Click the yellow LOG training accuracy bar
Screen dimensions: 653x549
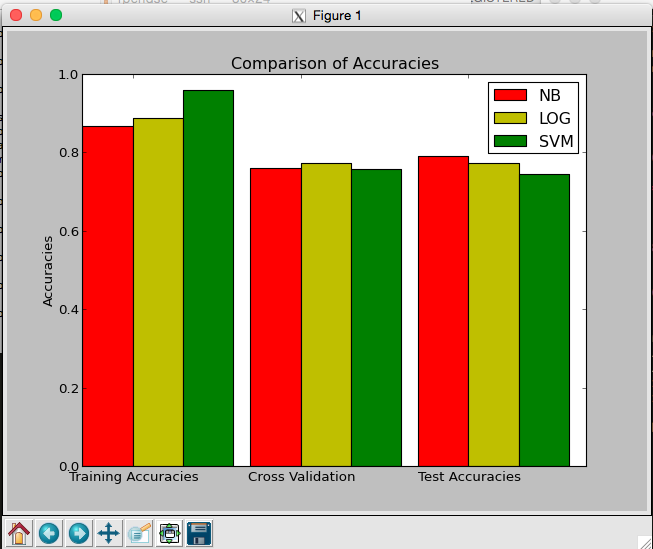pos(158,292)
